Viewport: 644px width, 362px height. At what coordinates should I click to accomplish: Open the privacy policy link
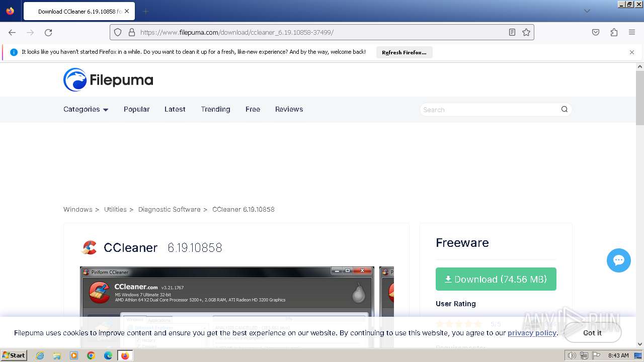tap(532, 333)
